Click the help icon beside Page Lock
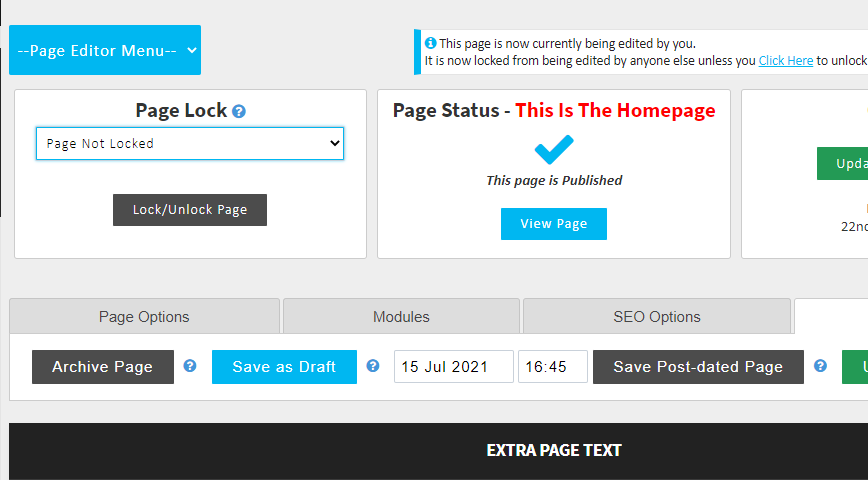The width and height of the screenshot is (868, 480). (239, 111)
